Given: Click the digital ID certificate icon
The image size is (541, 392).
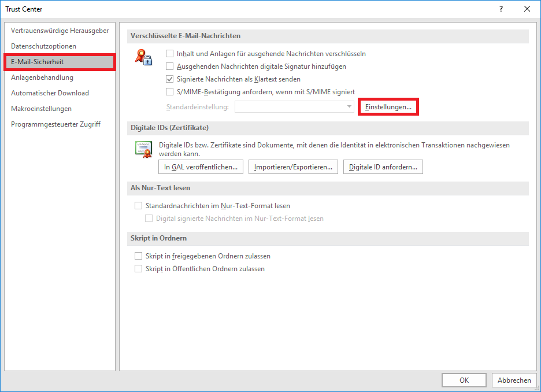Looking at the screenshot, I should [143, 149].
